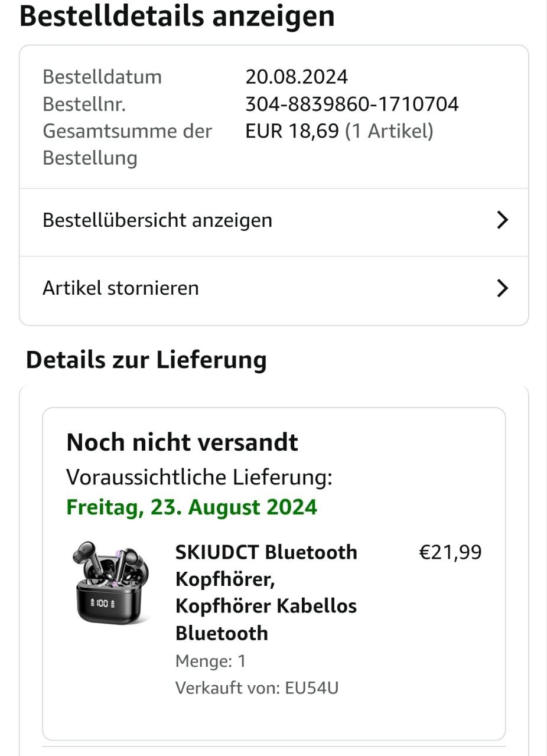Viewport: 547px width, 756px height.
Task: Click the Noch nicht versandt status
Action: tap(182, 442)
